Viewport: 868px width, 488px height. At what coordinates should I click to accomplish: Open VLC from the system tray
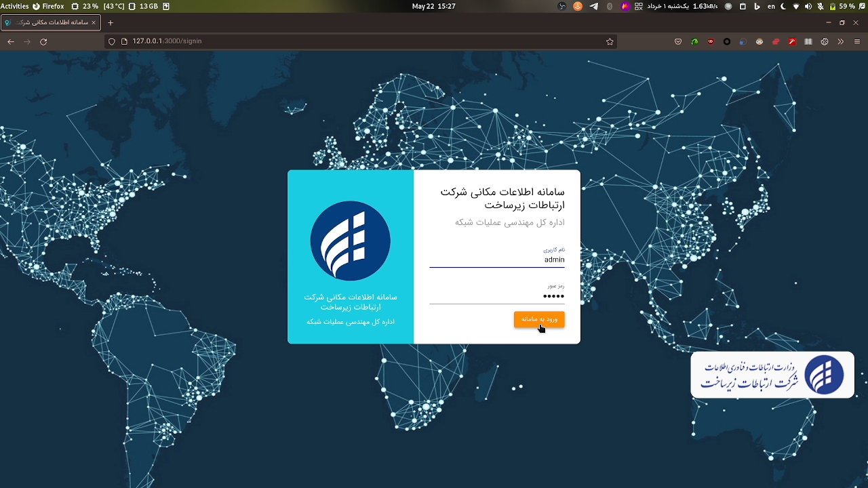tap(578, 7)
